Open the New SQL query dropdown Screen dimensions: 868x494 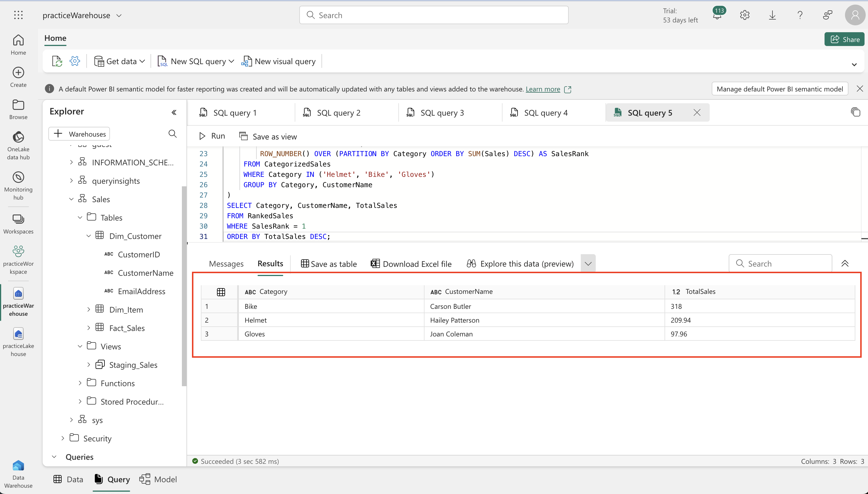[x=232, y=62]
